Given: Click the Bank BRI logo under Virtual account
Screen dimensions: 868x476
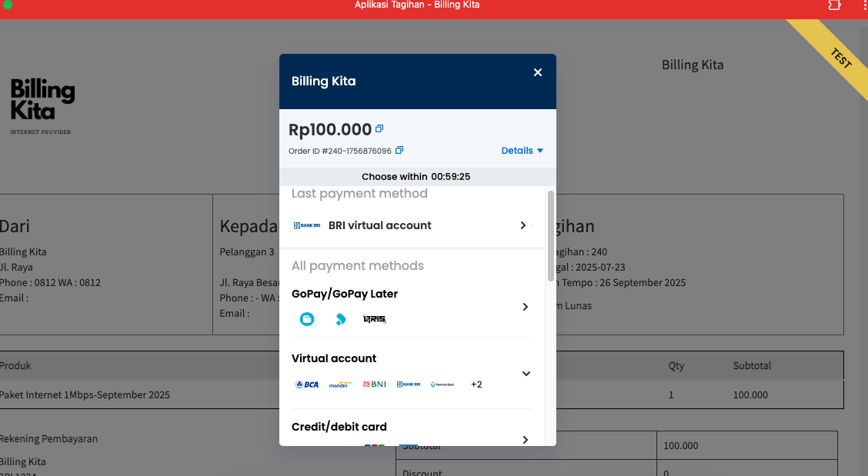Looking at the screenshot, I should click(409, 384).
